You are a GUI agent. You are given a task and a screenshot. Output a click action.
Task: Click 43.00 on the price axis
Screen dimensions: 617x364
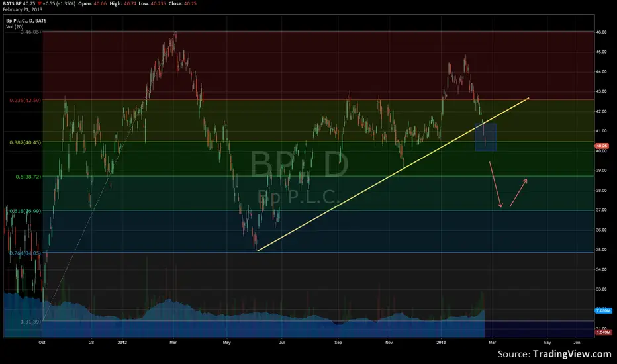[601, 92]
